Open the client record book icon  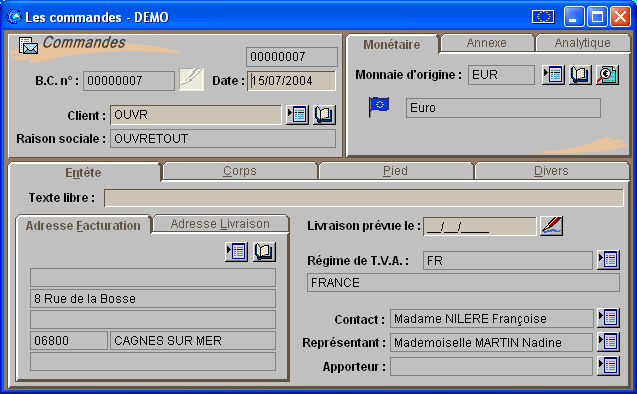(324, 115)
